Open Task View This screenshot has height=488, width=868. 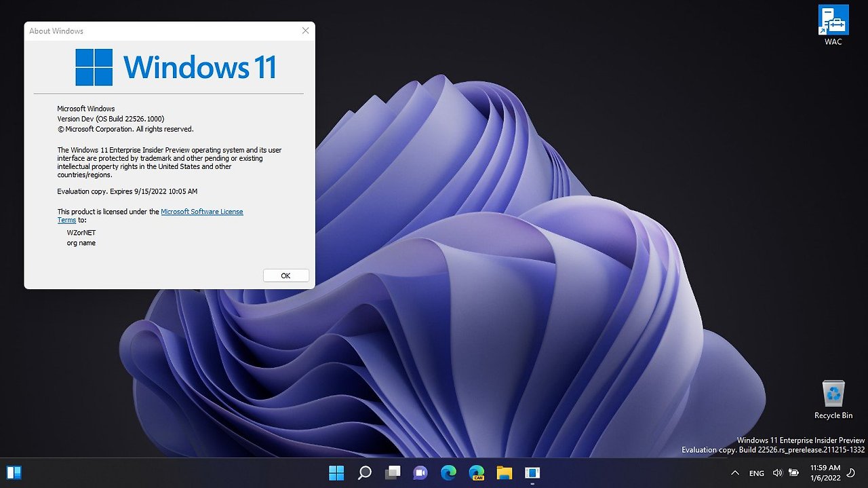pos(393,472)
